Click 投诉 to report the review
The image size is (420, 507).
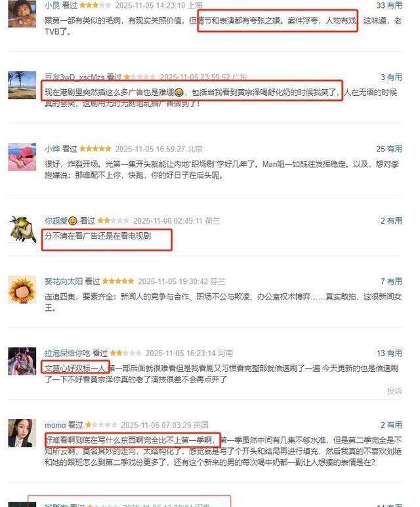(x=394, y=391)
